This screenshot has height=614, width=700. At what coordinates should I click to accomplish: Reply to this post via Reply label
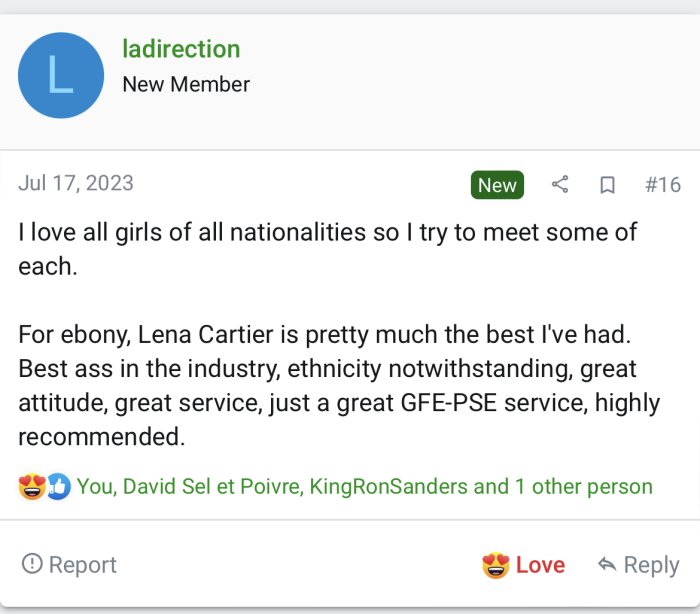651,566
